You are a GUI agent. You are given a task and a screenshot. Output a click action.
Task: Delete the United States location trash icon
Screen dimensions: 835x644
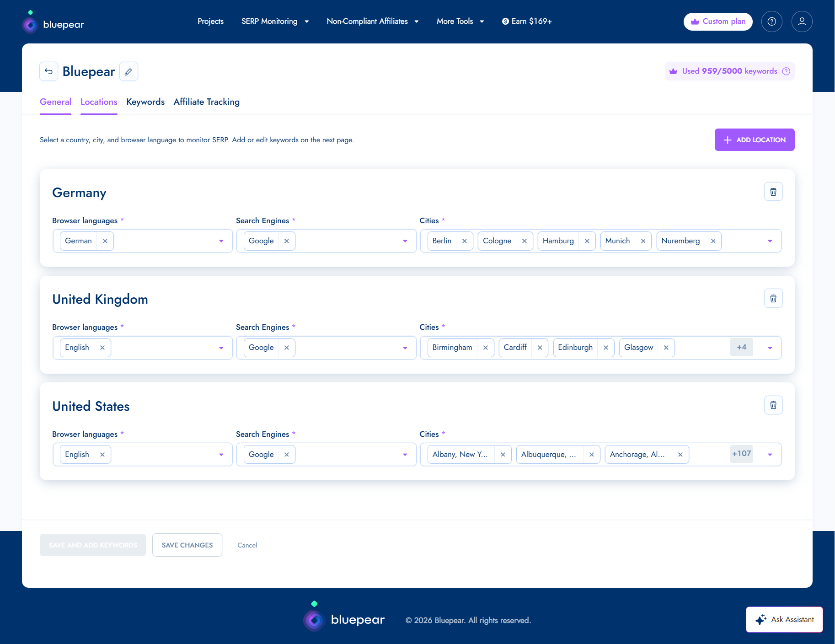[773, 405]
